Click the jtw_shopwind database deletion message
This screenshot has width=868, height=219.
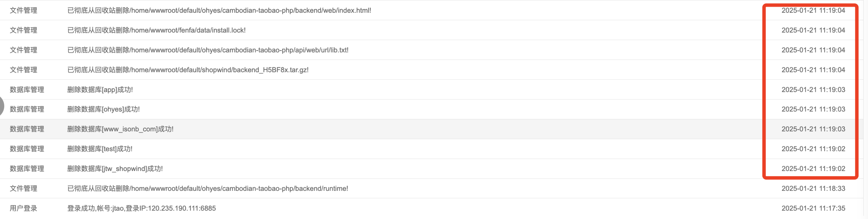click(x=115, y=169)
